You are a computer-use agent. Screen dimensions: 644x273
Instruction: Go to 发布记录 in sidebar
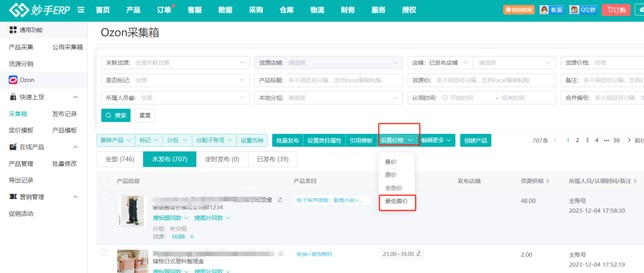pos(64,114)
